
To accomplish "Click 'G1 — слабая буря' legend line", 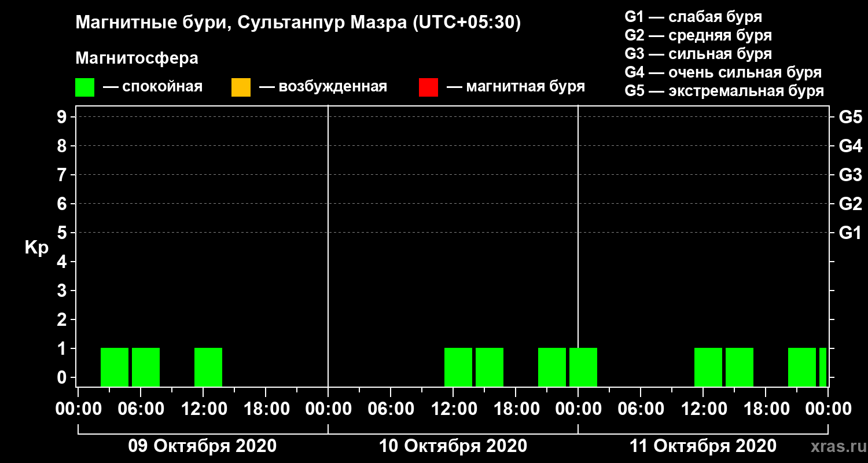I will coord(693,16).
